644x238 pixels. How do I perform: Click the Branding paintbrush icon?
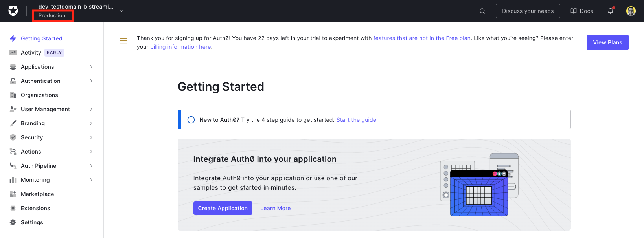[x=13, y=123]
